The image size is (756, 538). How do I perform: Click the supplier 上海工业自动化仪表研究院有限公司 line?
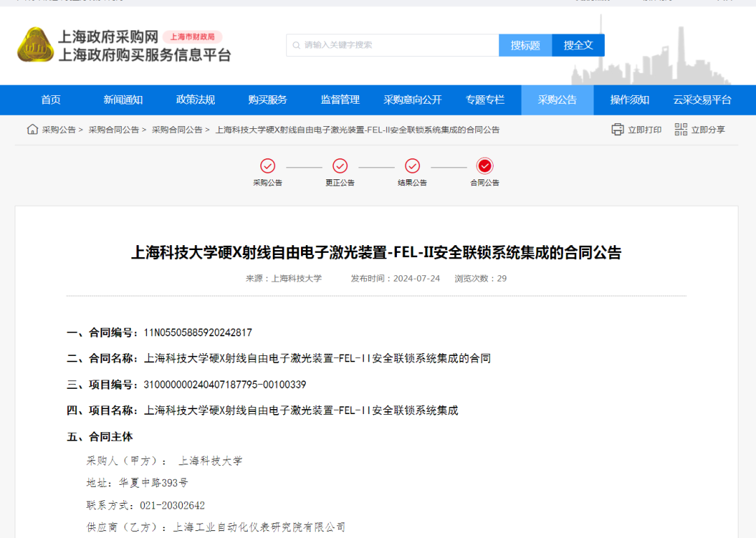pos(216,527)
